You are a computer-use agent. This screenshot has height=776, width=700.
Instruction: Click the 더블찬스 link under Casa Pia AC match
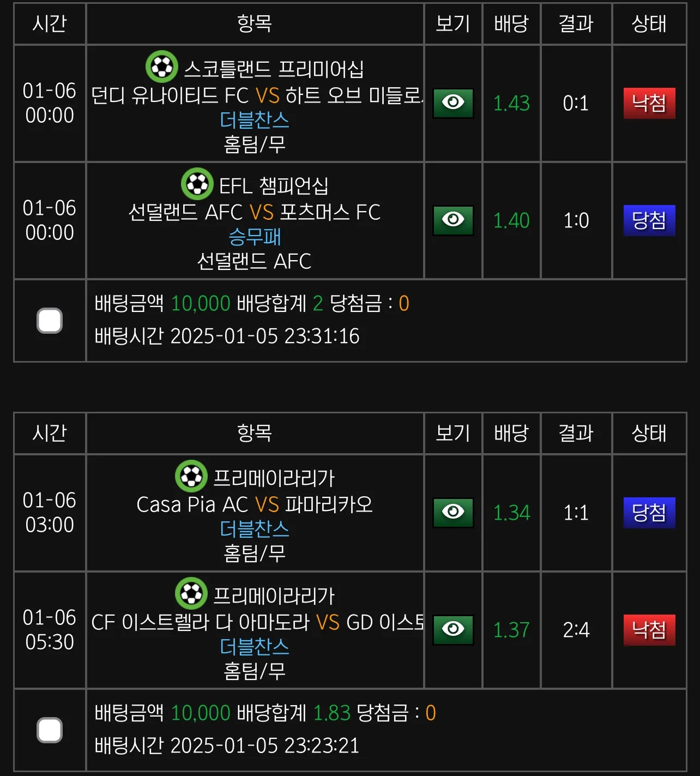coord(255,529)
